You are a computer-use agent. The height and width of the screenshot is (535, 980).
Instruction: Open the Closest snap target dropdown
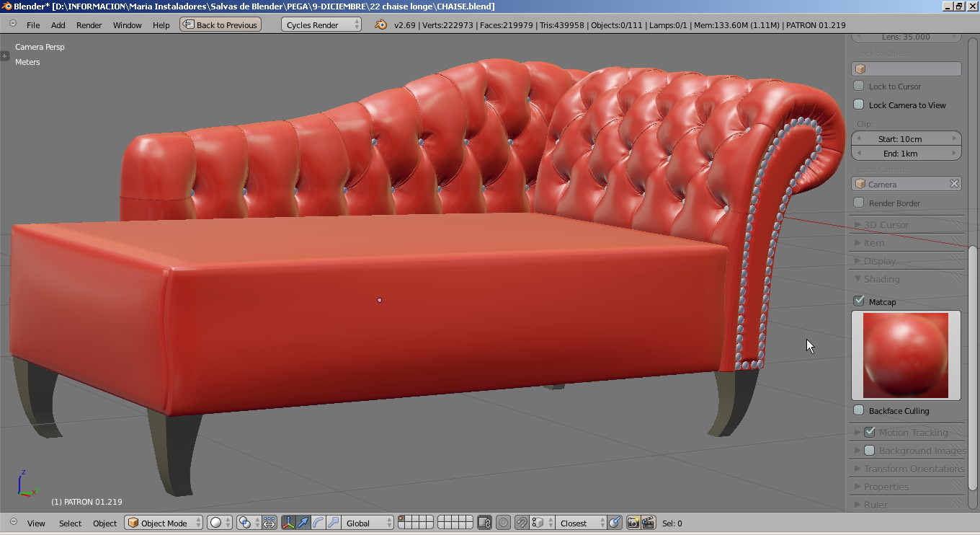580,523
